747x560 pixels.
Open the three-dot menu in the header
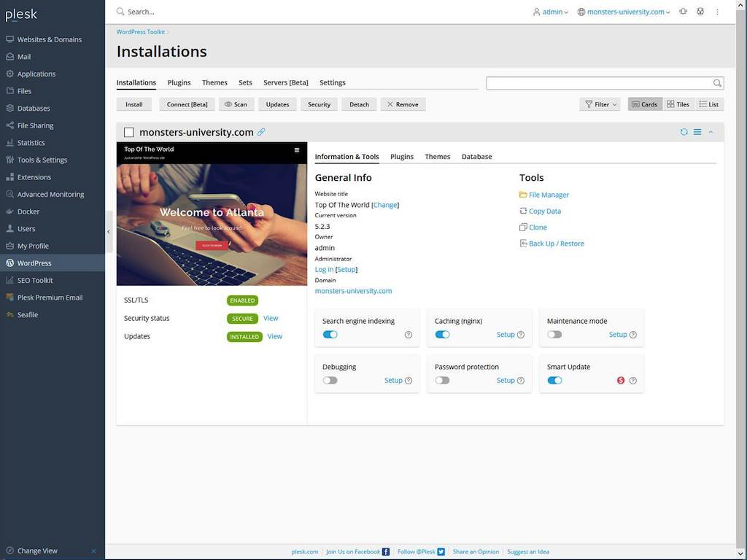(x=717, y=12)
